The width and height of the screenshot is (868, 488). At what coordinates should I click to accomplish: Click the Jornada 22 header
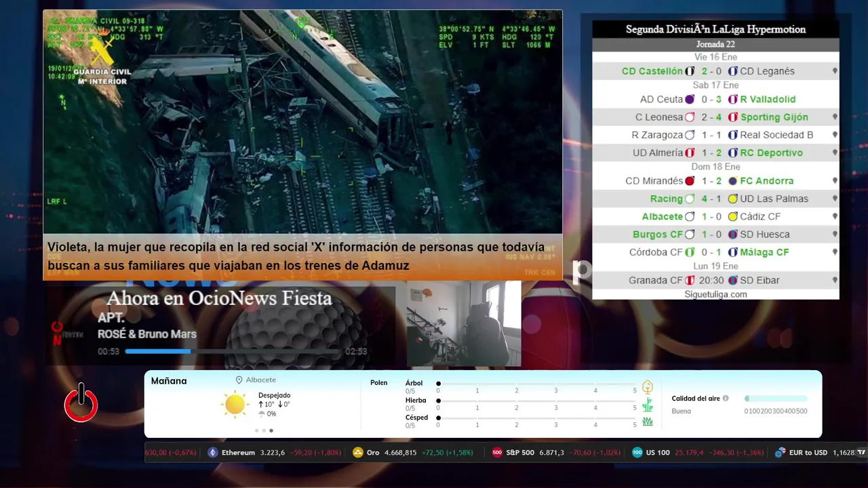715,44
